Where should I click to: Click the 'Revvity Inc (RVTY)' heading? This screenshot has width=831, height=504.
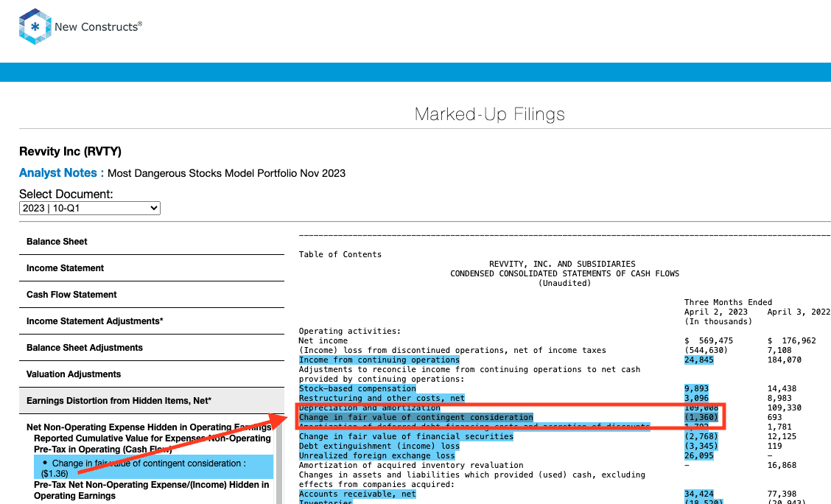(x=70, y=152)
